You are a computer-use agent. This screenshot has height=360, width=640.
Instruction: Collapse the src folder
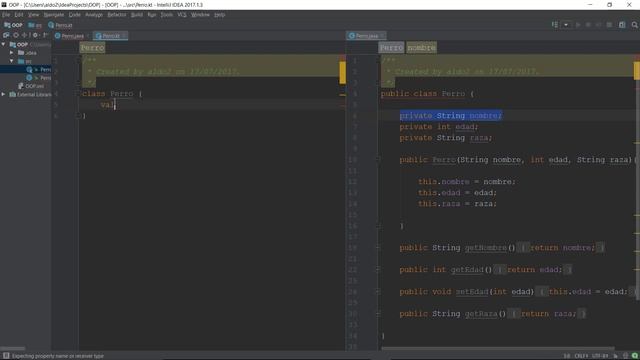(11, 61)
